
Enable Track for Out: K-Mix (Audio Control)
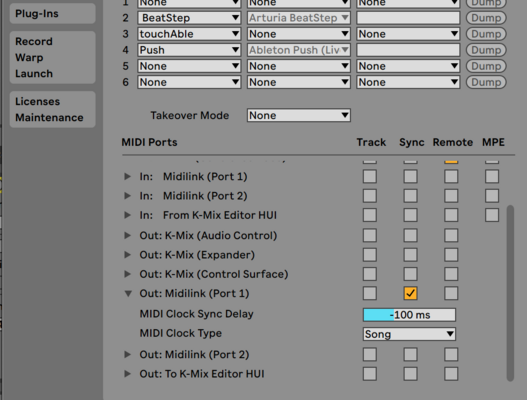[370, 235]
